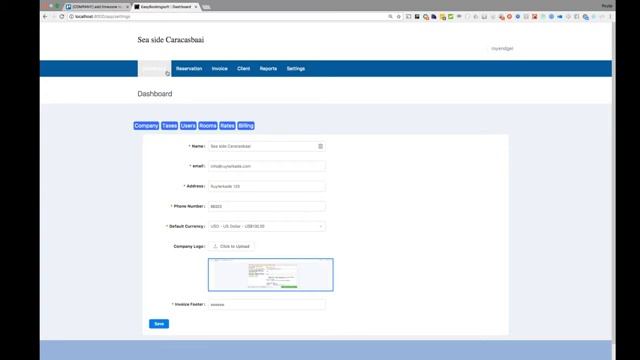This screenshot has width=640, height=360.
Task: Click the Phone Number input field
Action: 267,206
